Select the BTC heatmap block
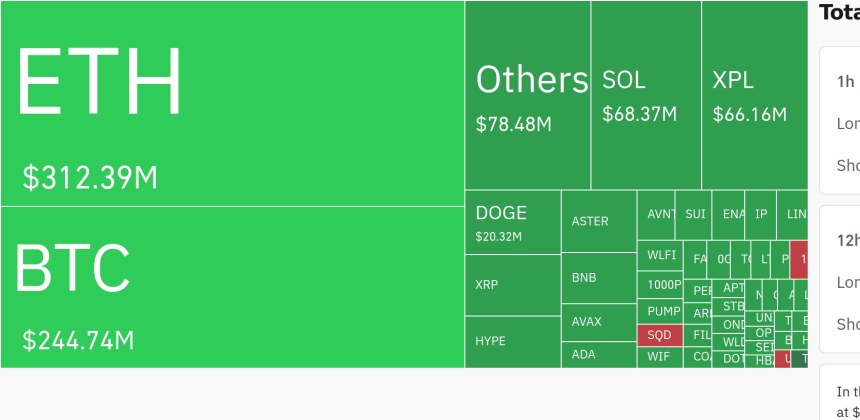Viewport: 860px width, 420px height. click(232, 287)
